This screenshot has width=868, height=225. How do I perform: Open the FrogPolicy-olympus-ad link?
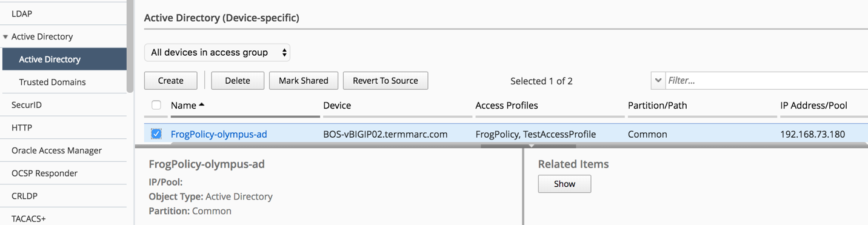click(219, 134)
